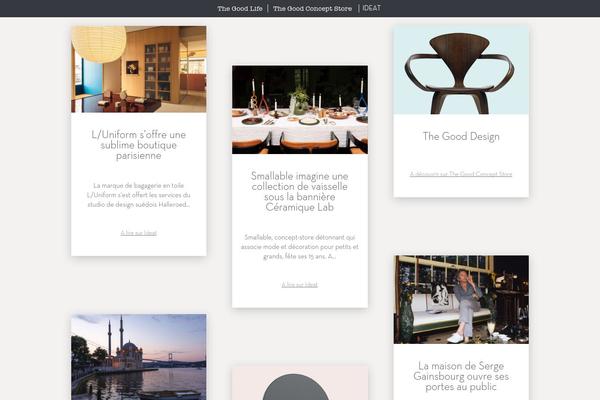Open the Istanbul mosque waterfront photo
Screen dimensions: 600x400
click(x=139, y=357)
